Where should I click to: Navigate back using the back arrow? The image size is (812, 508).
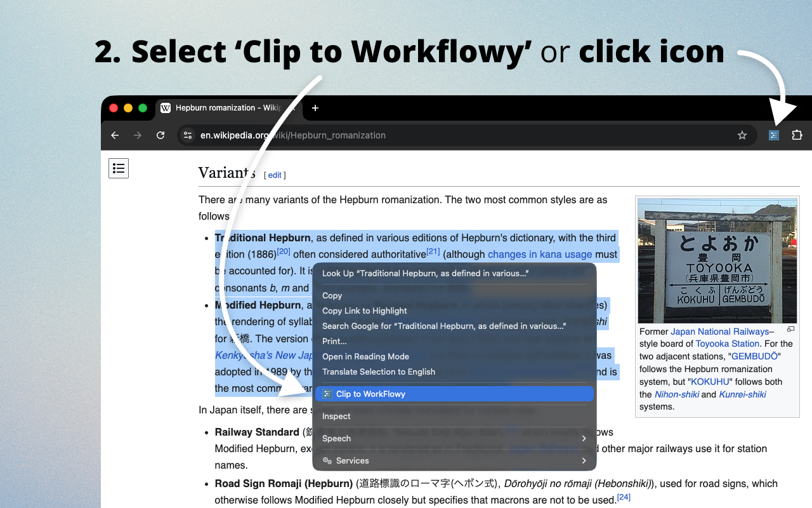coord(115,135)
